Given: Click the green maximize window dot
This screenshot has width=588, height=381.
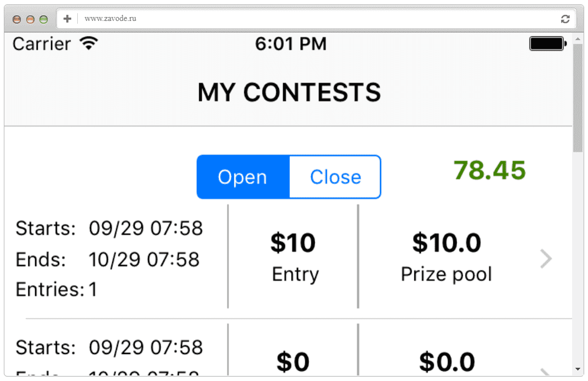Looking at the screenshot, I should 44,19.
